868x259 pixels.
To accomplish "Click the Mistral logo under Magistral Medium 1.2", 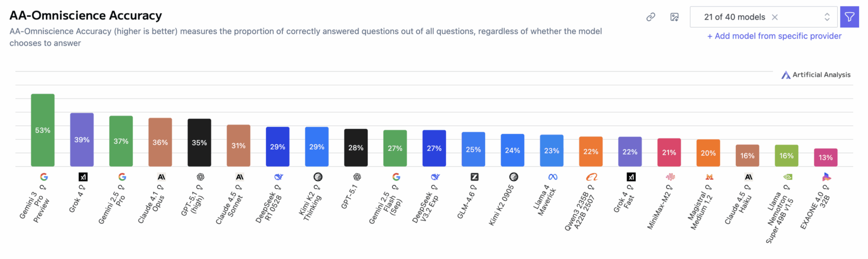I will click(709, 177).
